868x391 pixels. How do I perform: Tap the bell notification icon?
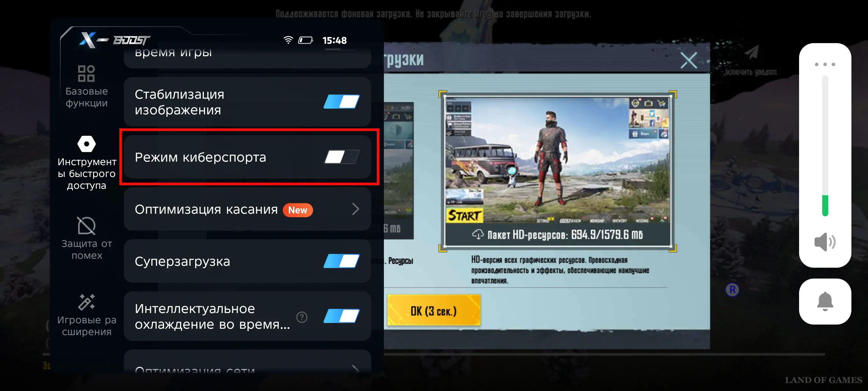tap(825, 301)
